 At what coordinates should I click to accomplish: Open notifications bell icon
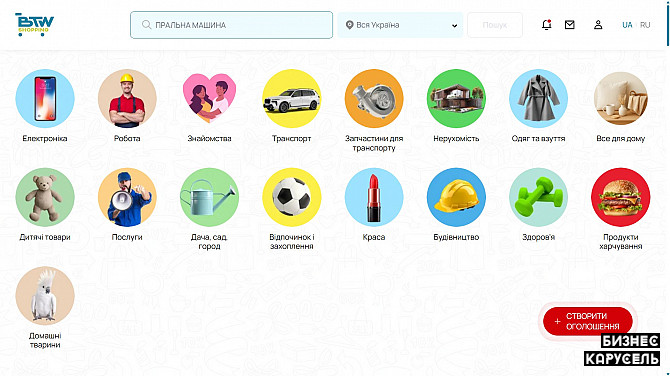click(x=547, y=25)
